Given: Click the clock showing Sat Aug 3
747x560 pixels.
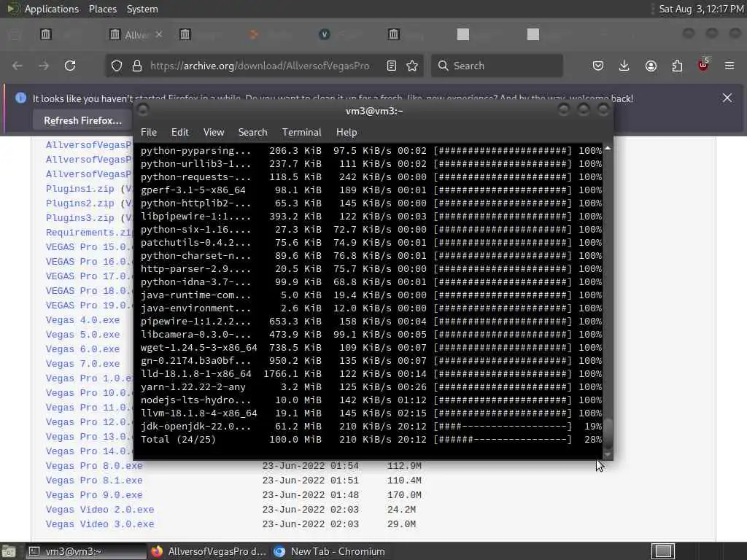Looking at the screenshot, I should point(700,9).
